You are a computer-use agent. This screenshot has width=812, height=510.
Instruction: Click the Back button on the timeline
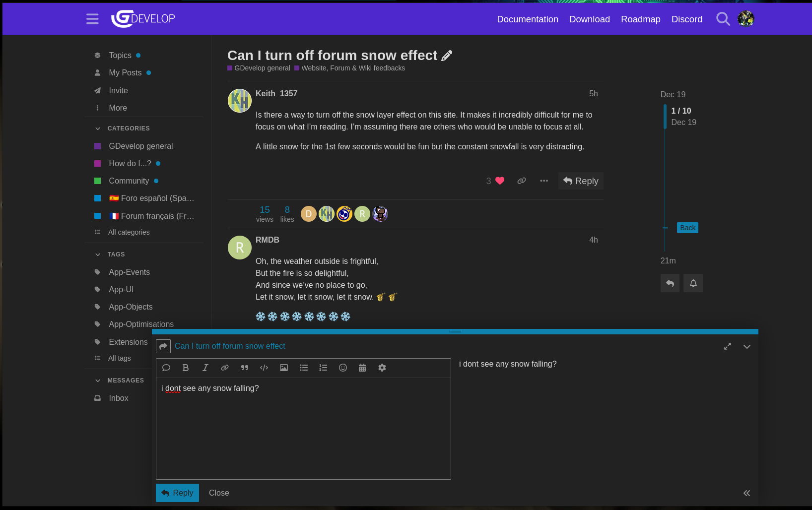687,228
